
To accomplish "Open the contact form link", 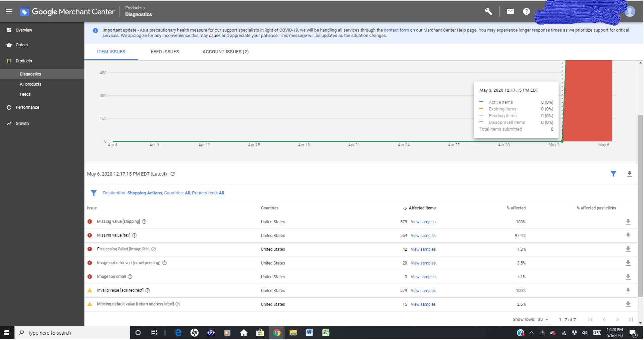I will point(396,30).
